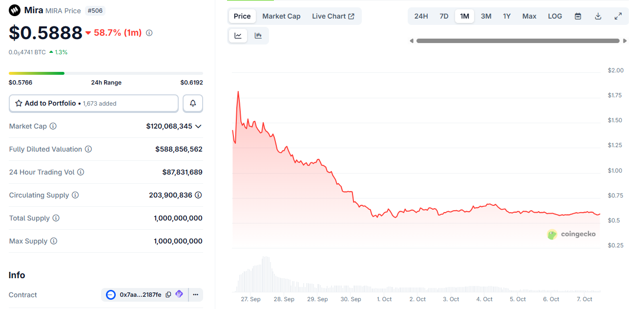Switch to candlestick chart view
This screenshot has width=644, height=309.
pos(258,36)
